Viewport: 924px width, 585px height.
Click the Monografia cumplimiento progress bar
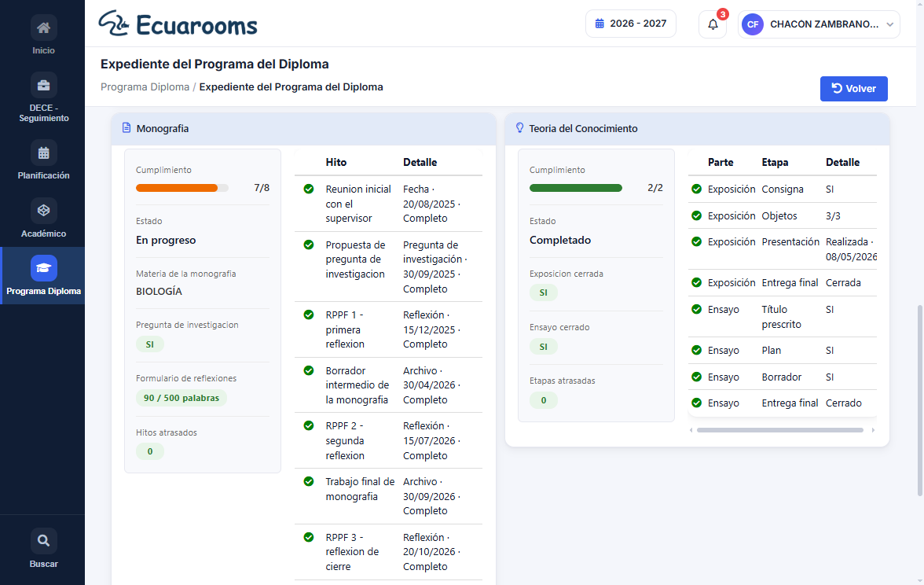[182, 188]
